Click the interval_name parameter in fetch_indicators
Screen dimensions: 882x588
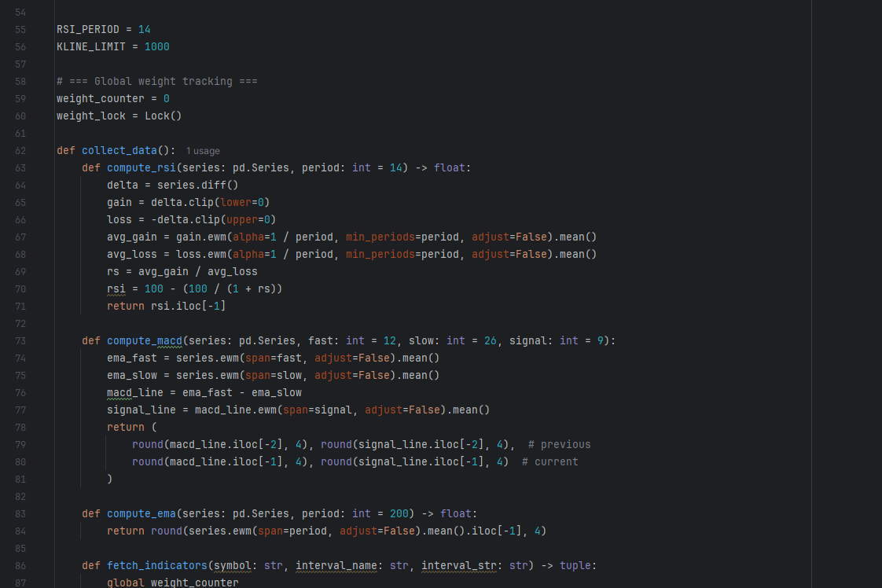tap(339, 565)
